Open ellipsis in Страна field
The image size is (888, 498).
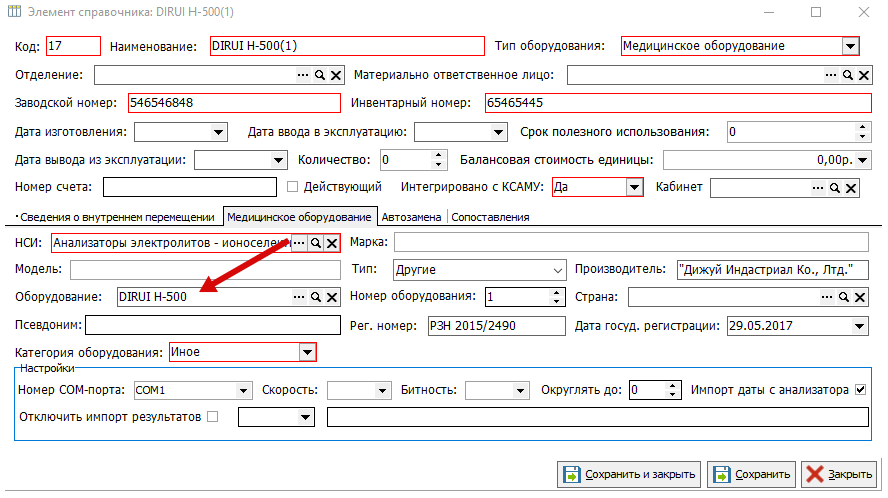click(x=827, y=296)
